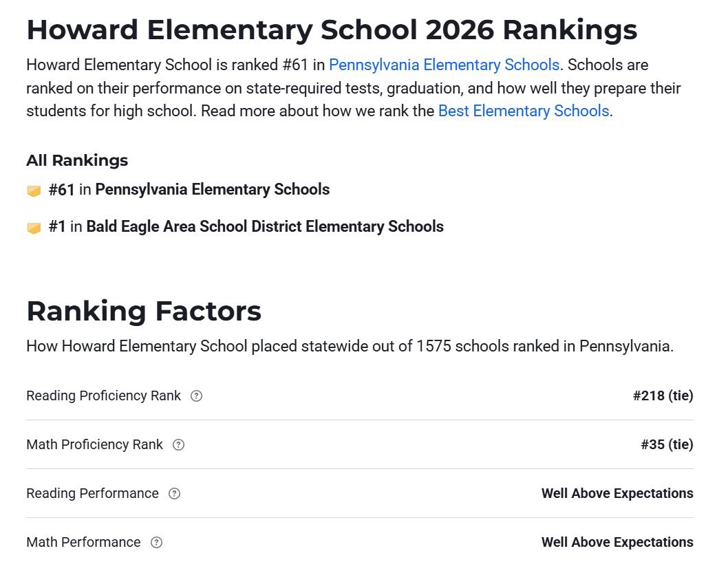Show help for Math Proficiency Rank
728x564 pixels.
pos(178,445)
